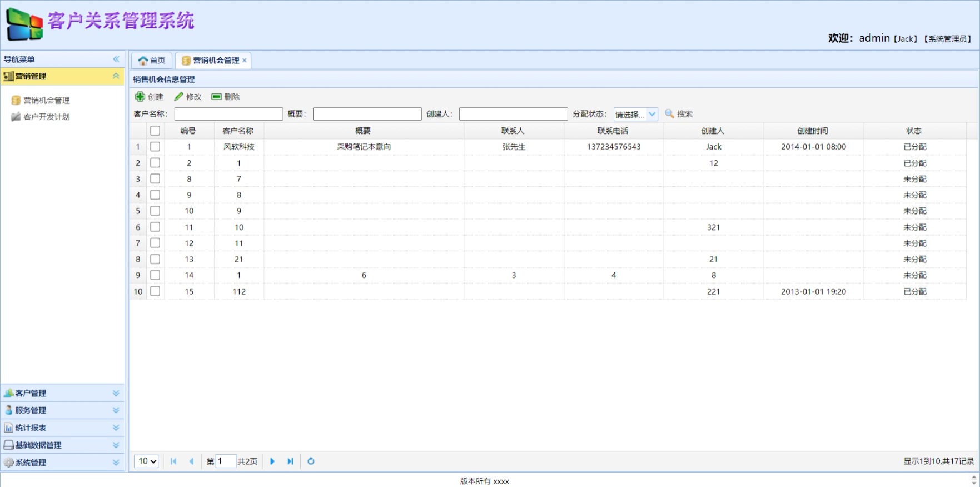Viewport: 980px width, 487px height.
Task: Sort by 客户名称 column header
Action: click(238, 131)
